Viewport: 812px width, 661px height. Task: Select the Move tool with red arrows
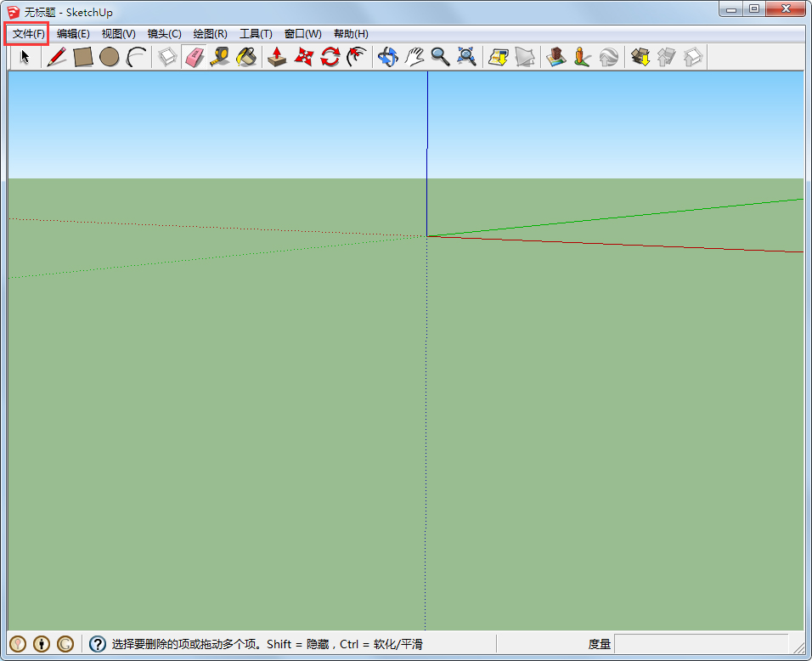point(303,57)
